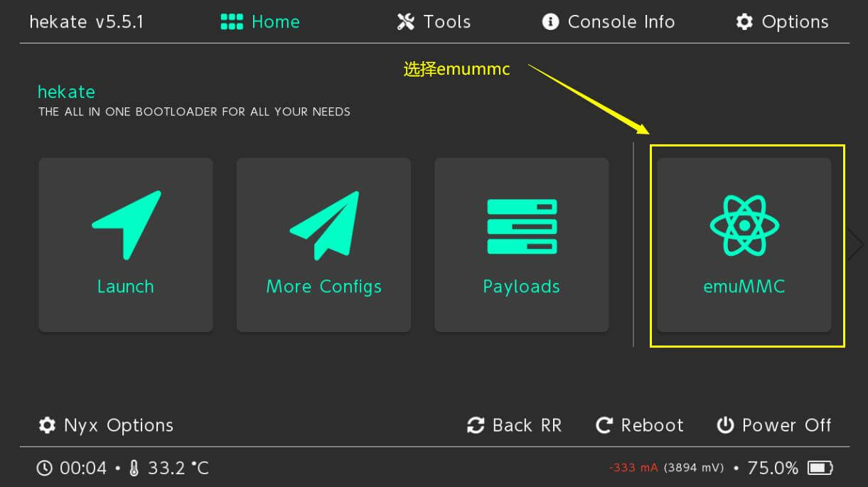The image size is (868, 487).
Task: Click the clock icon near 00:04
Action: click(45, 468)
